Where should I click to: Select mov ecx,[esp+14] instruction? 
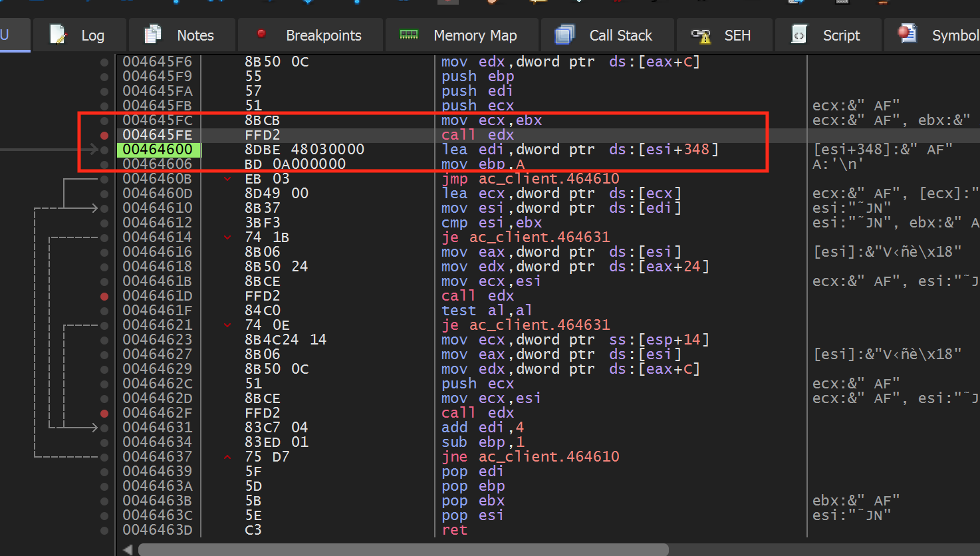click(x=576, y=340)
